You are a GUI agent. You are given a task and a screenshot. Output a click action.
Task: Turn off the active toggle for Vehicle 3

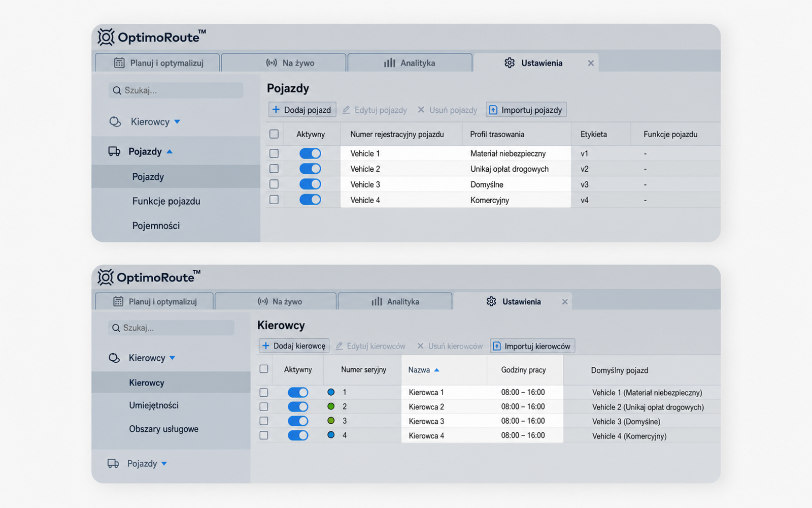(x=310, y=184)
